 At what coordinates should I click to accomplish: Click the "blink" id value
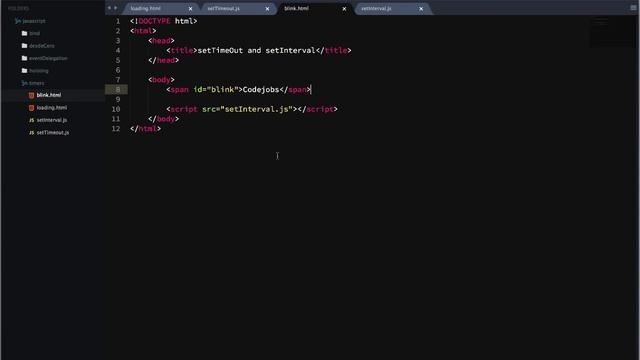click(222, 90)
